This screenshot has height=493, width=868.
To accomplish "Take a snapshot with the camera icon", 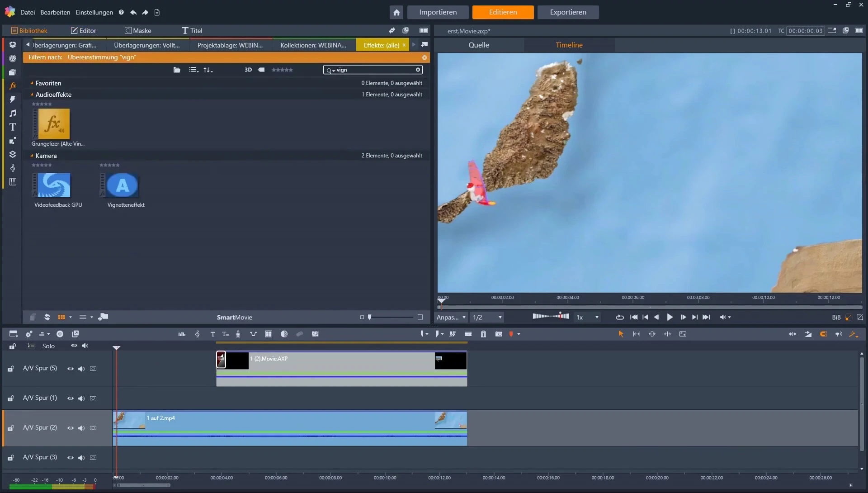I will point(499,334).
